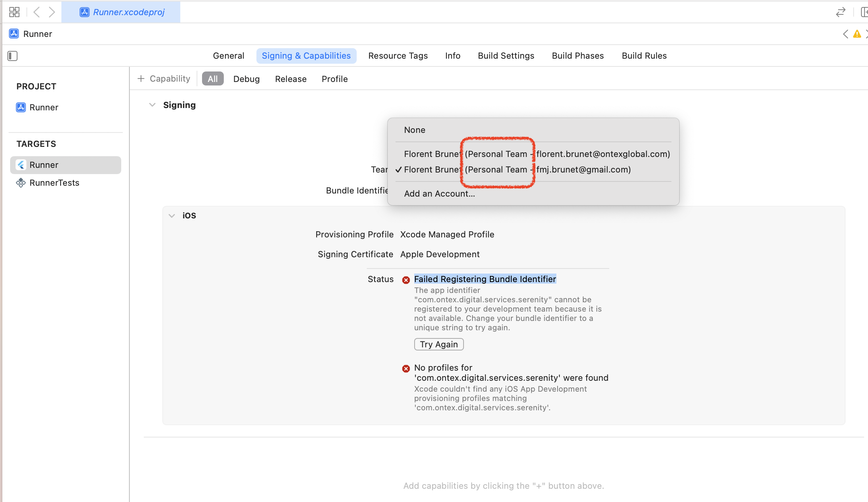
Task: Click the related items grid icon
Action: tap(14, 12)
